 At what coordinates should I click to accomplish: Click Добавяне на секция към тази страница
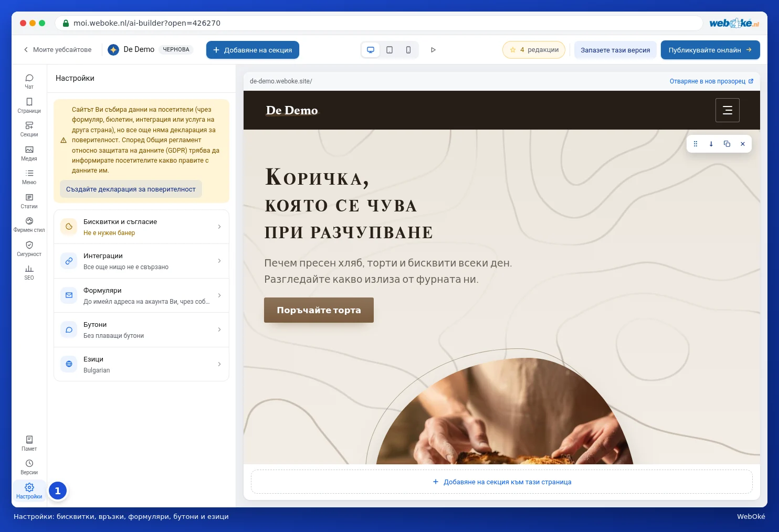[x=502, y=482]
